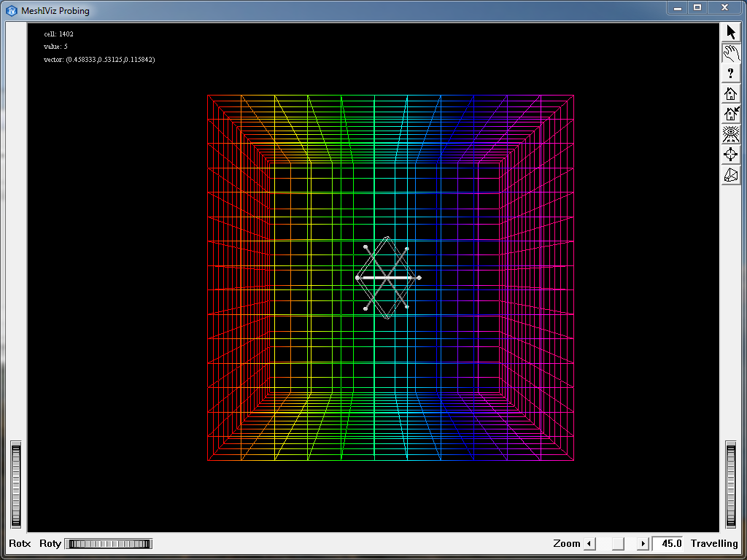Click the white probe dragger in the mesh

387,278
